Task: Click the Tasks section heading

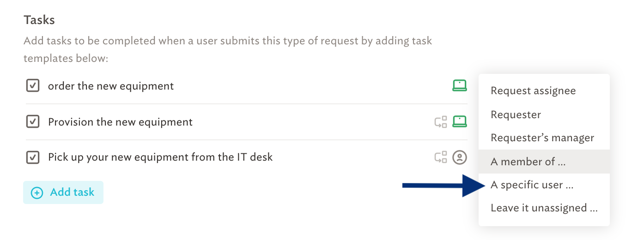Action: (x=39, y=20)
